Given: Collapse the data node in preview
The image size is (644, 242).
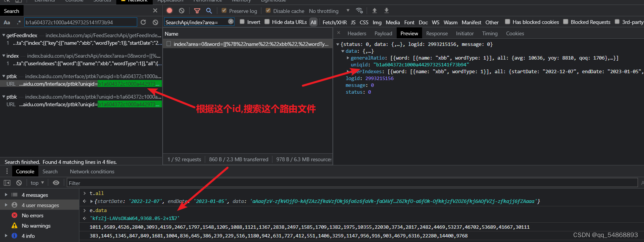Looking at the screenshot, I should click(x=343, y=51).
